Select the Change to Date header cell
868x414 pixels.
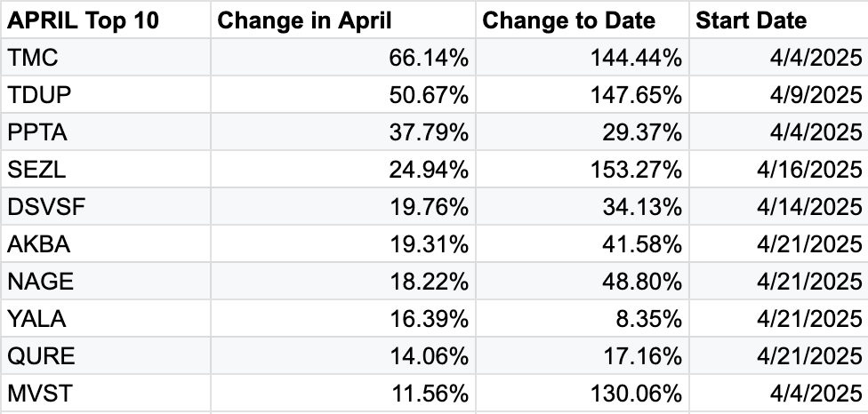(x=583, y=20)
